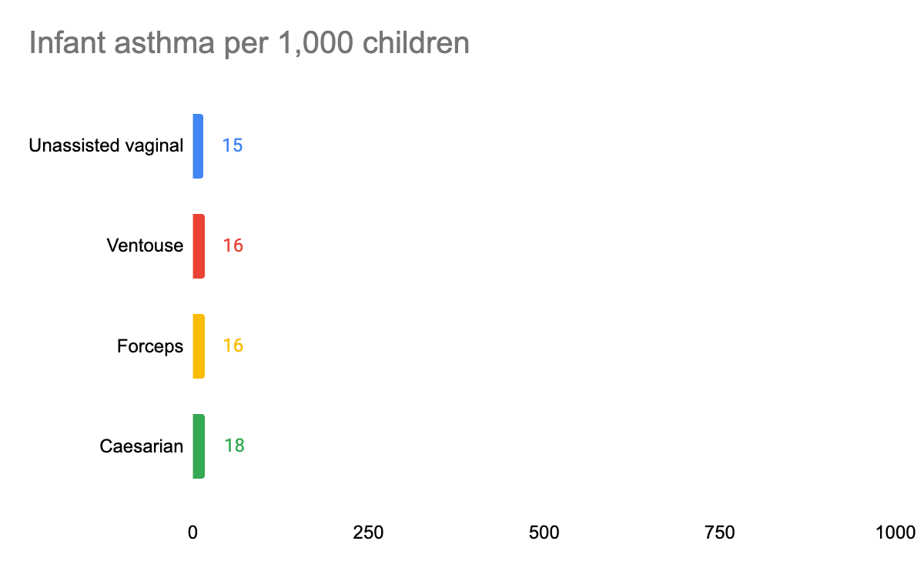Click the green data label 18
Viewport: 924px width, 571px height.
[235, 446]
